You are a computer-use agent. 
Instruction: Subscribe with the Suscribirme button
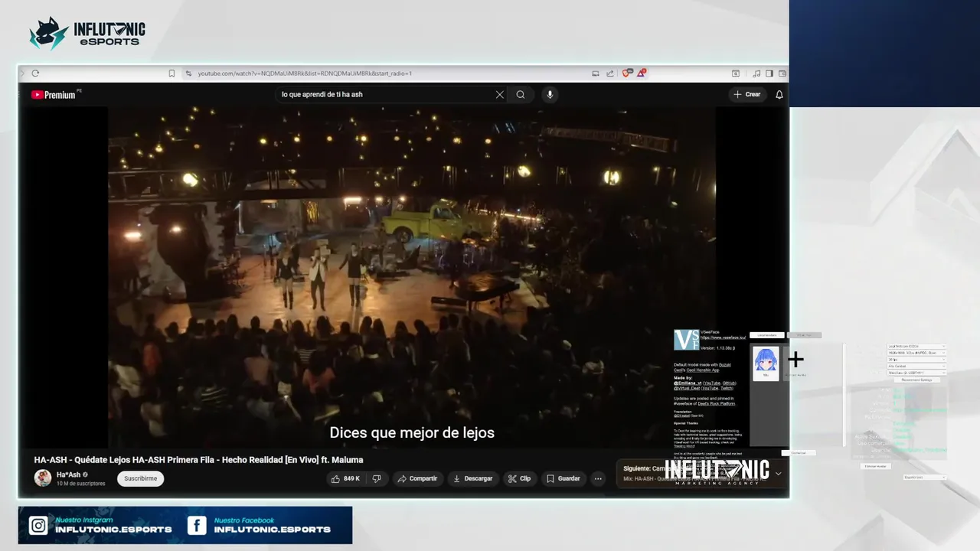140,478
